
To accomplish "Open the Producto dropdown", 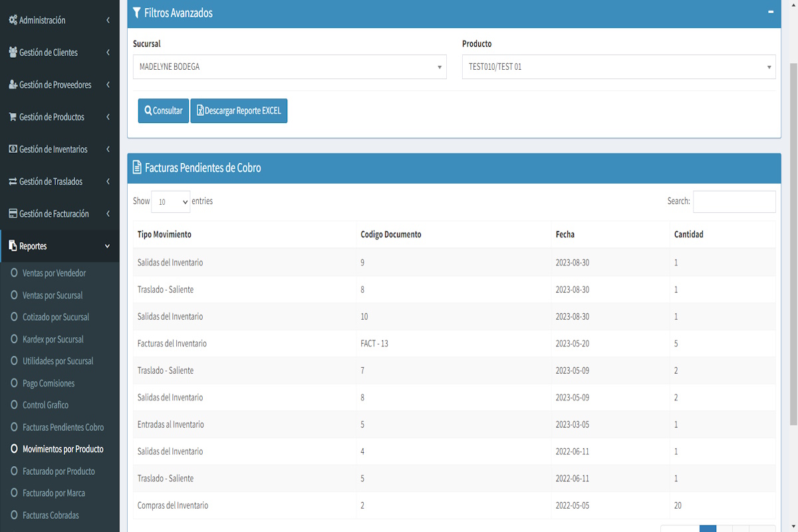I will [618, 67].
